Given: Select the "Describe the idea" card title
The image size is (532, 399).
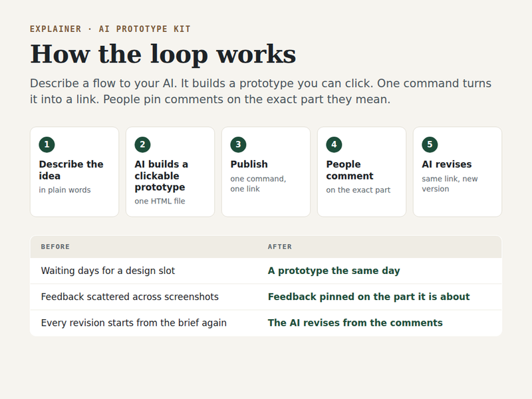Looking at the screenshot, I should coord(71,170).
